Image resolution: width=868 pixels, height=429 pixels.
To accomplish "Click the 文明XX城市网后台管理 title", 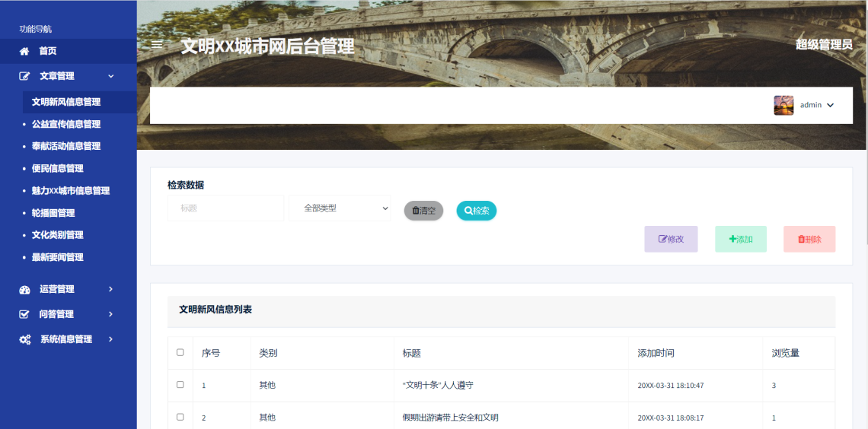I will coord(267,46).
